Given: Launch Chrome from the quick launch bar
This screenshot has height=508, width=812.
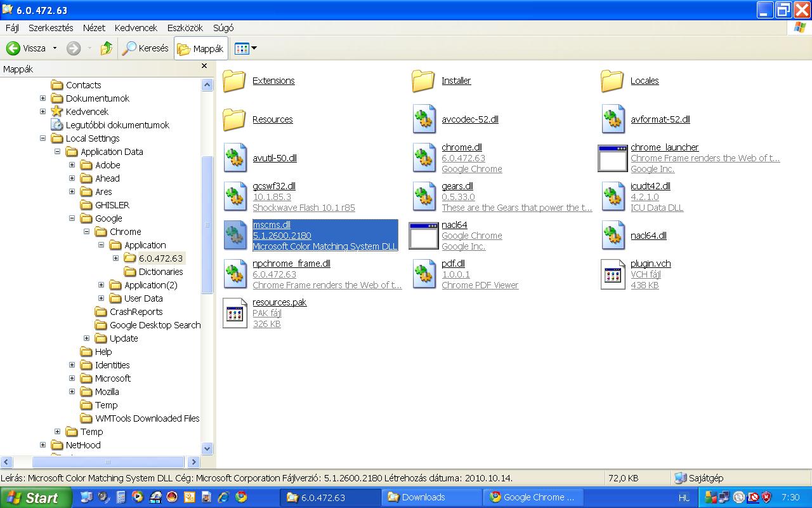Looking at the screenshot, I should pos(240,497).
